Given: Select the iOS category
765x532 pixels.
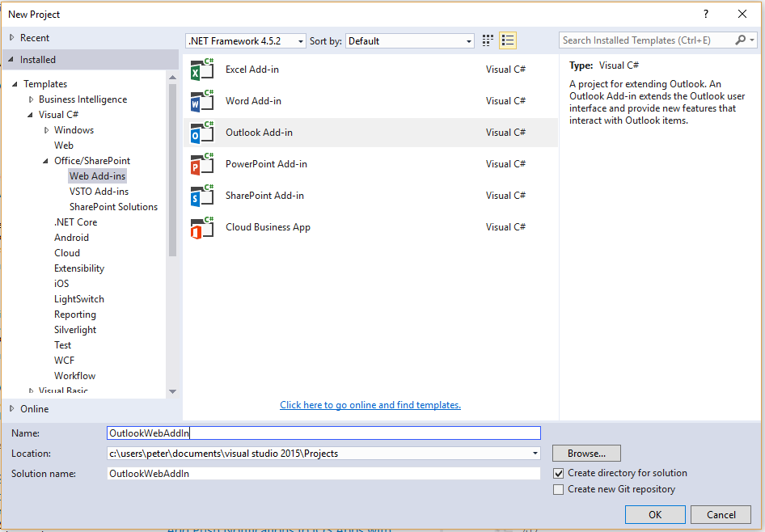Looking at the screenshot, I should 61,283.
